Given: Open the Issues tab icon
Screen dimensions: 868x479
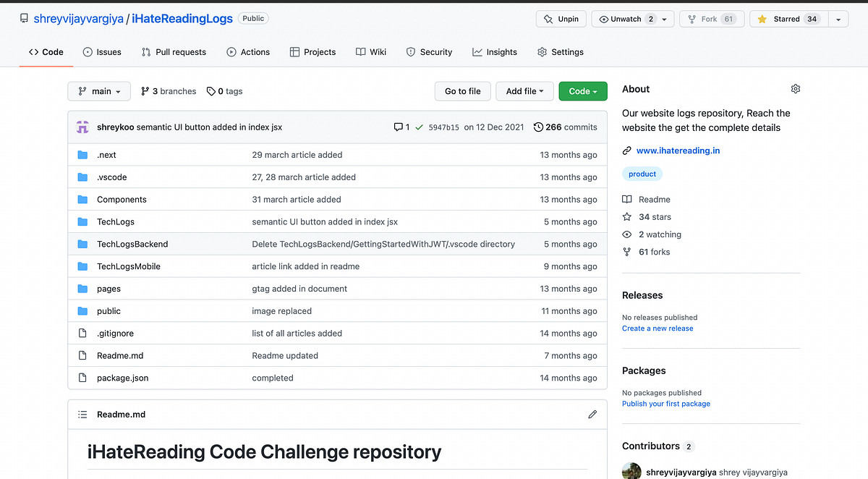Looking at the screenshot, I should (x=88, y=51).
